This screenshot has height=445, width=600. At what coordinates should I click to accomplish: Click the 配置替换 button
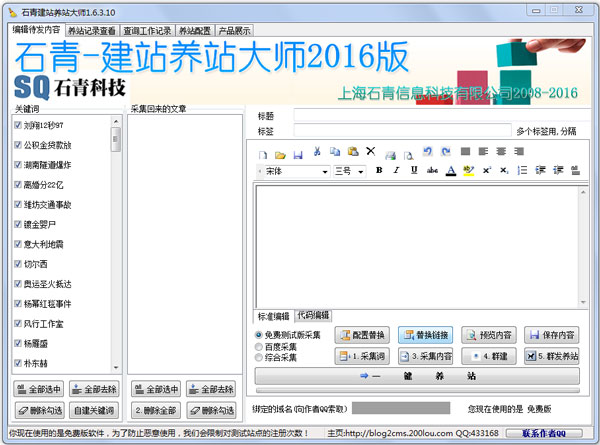point(362,335)
